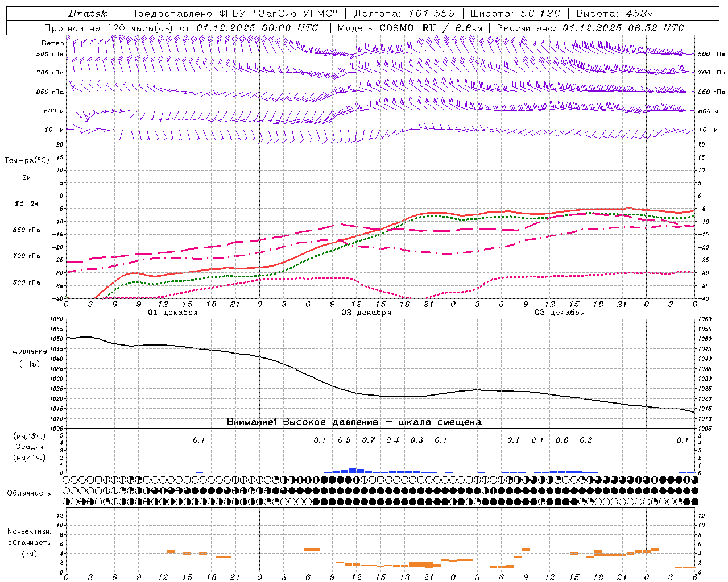Click the 1060 pressure scale value on left
728x582 pixels.
point(57,319)
